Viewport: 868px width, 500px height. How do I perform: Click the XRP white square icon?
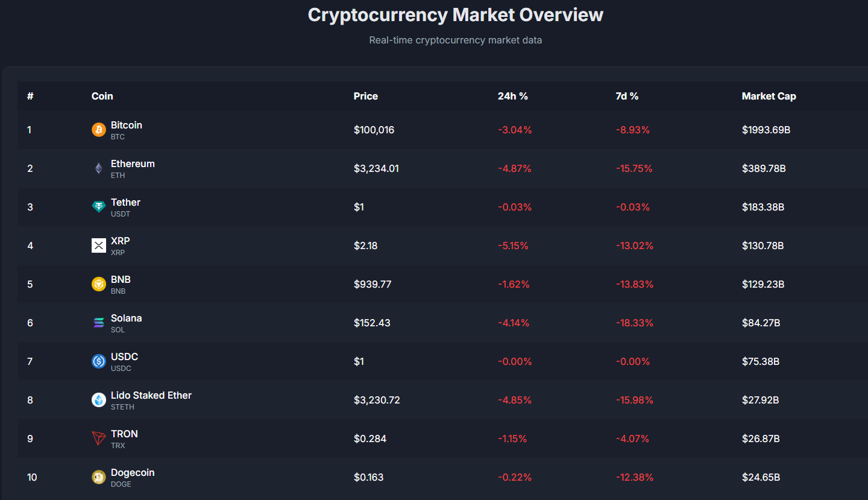click(x=99, y=245)
